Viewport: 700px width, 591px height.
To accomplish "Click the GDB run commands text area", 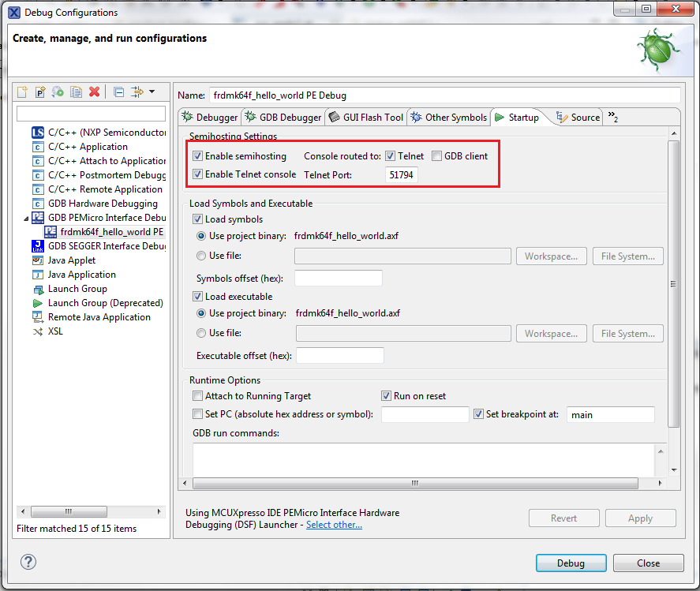I will 424,460.
